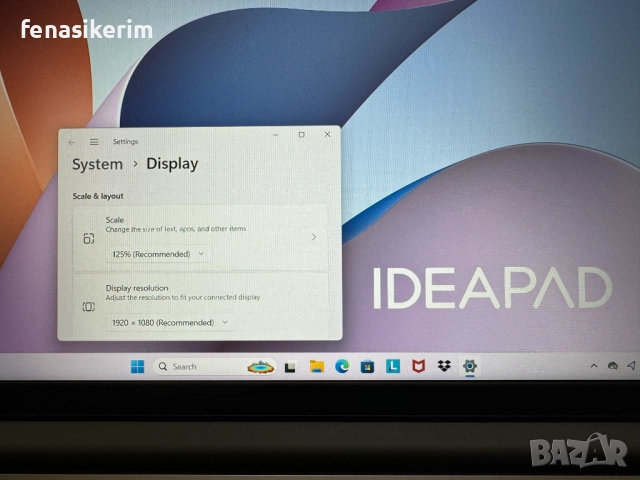Launch Dropbox from the taskbar

[x=444, y=367]
